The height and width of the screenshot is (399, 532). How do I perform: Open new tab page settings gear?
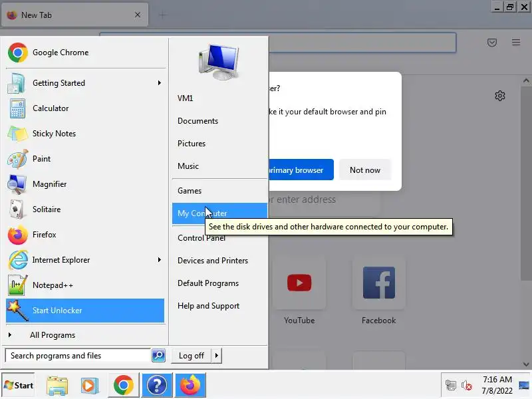(x=500, y=96)
